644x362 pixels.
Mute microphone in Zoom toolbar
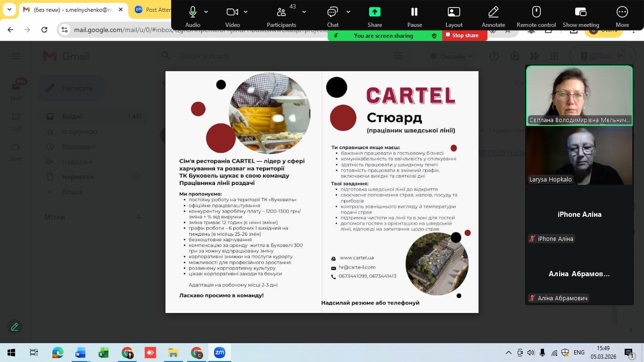pos(192,12)
